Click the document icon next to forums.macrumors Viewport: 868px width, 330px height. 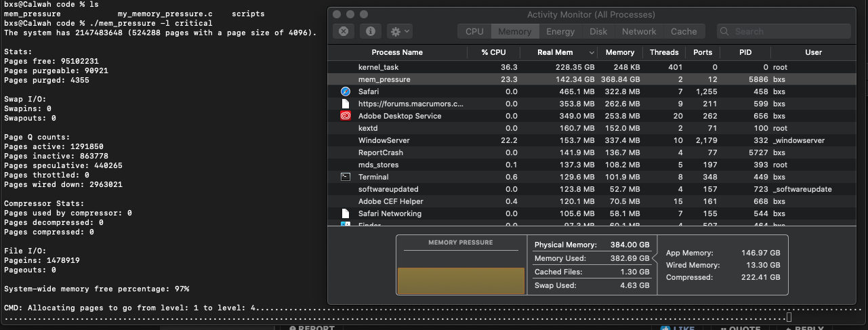pos(346,104)
